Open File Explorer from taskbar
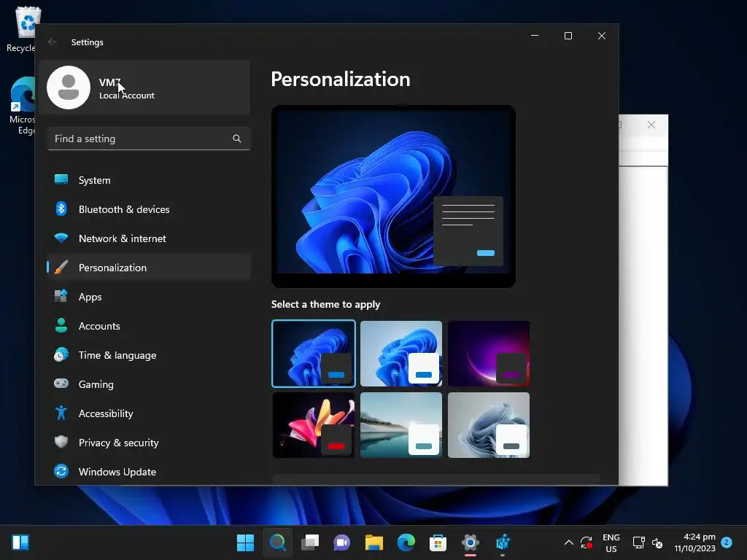The height and width of the screenshot is (560, 747). pyautogui.click(x=374, y=542)
